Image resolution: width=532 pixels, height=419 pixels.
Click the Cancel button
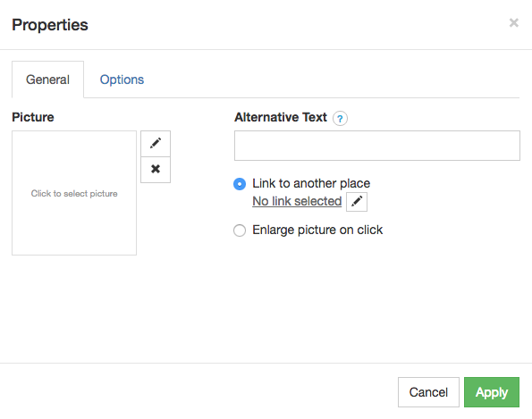428,392
